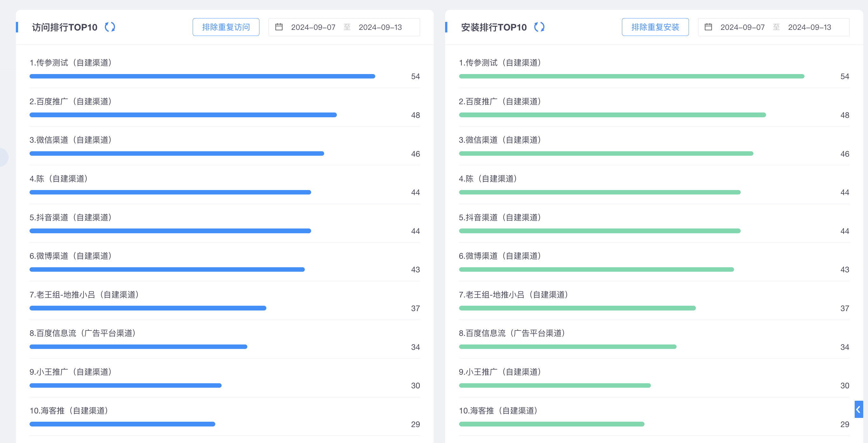Screen dimensions: 868x443
Task: Click visit count 37 for 老王组-地推小吕
Action: (416, 309)
